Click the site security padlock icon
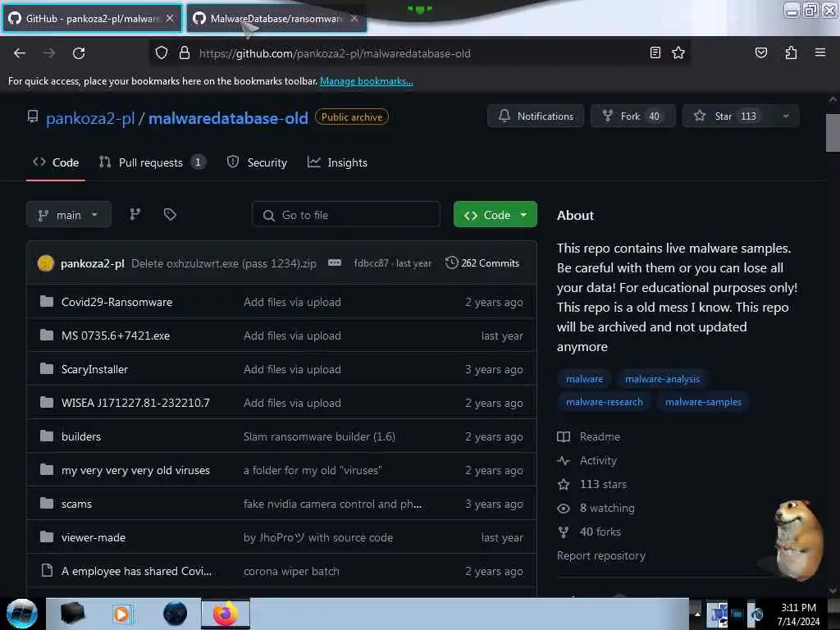This screenshot has width=840, height=630. tap(185, 53)
